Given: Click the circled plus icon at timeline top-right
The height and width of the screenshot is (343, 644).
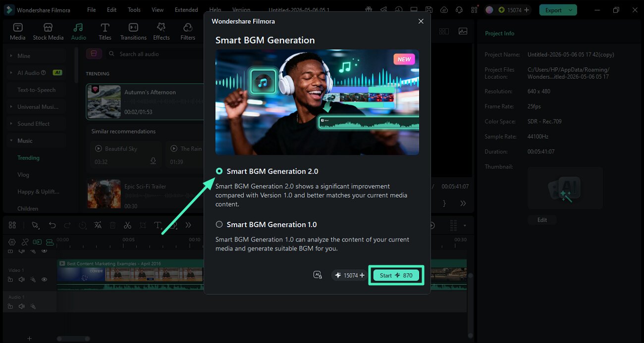Looking at the screenshot, I should click(x=431, y=225).
